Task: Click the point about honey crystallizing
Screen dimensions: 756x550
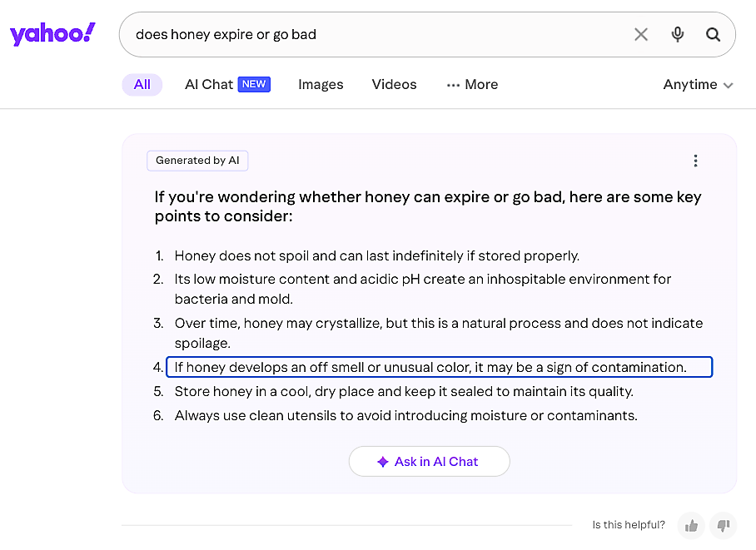Action: pos(439,333)
